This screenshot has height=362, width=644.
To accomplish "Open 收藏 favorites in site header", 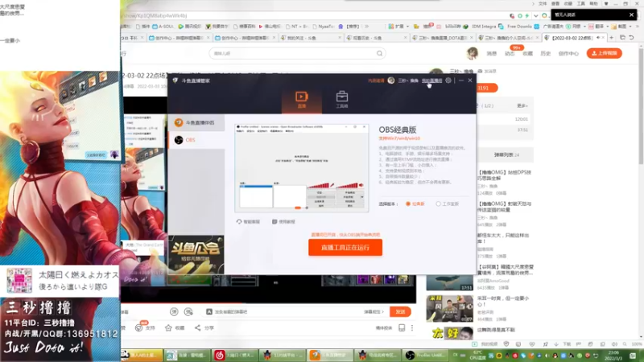I will point(527,54).
